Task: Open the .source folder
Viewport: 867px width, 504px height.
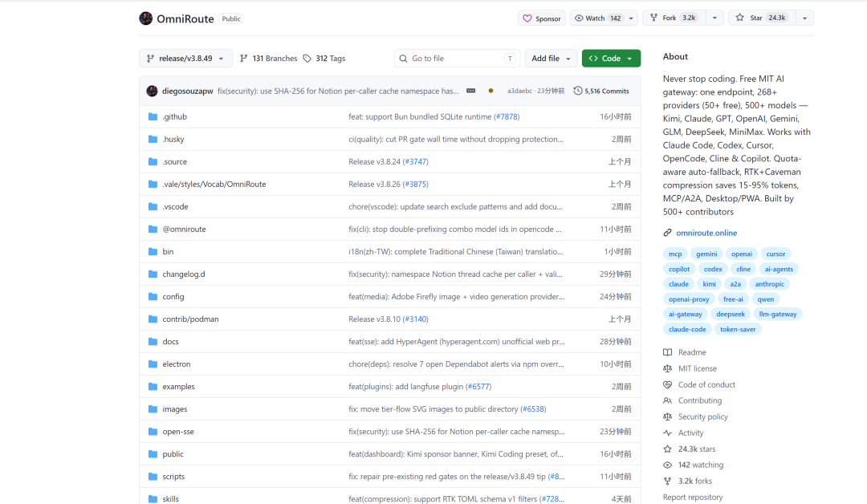Action: coord(175,161)
